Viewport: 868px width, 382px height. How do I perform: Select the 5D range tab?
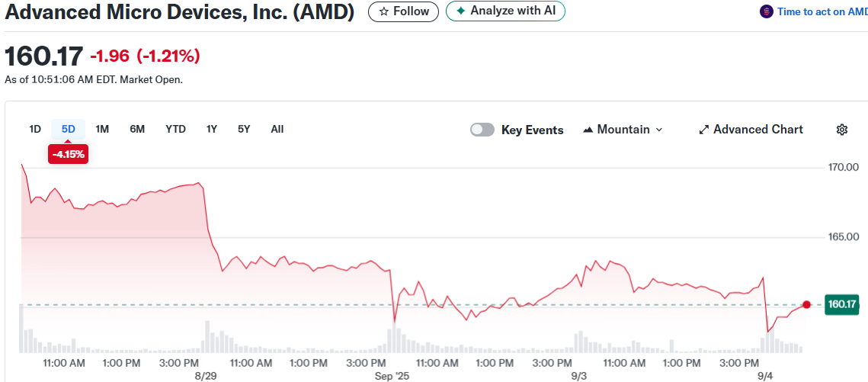pos(68,130)
